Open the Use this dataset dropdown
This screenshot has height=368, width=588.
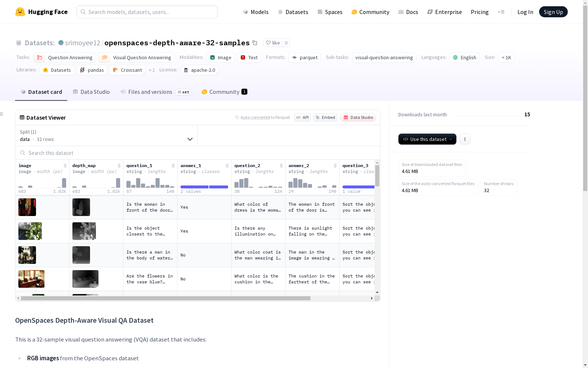tap(427, 139)
